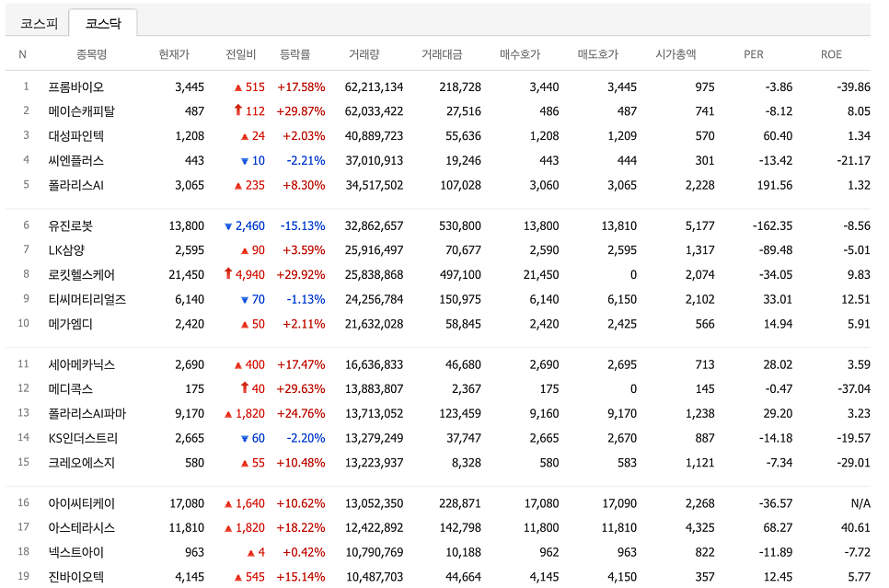Viewport: 889px width, 588px height.
Task: Click the 전일비 column header
Action: [x=240, y=54]
